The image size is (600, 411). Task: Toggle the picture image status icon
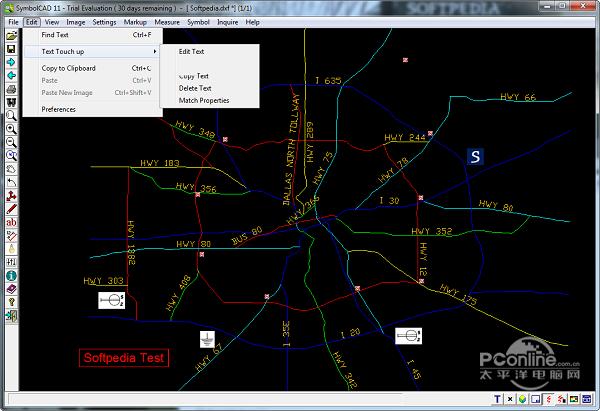click(574, 399)
